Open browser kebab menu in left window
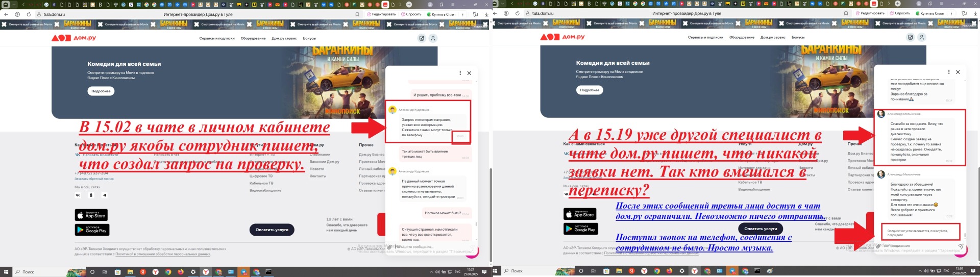The height and width of the screenshot is (277, 980). (x=463, y=14)
